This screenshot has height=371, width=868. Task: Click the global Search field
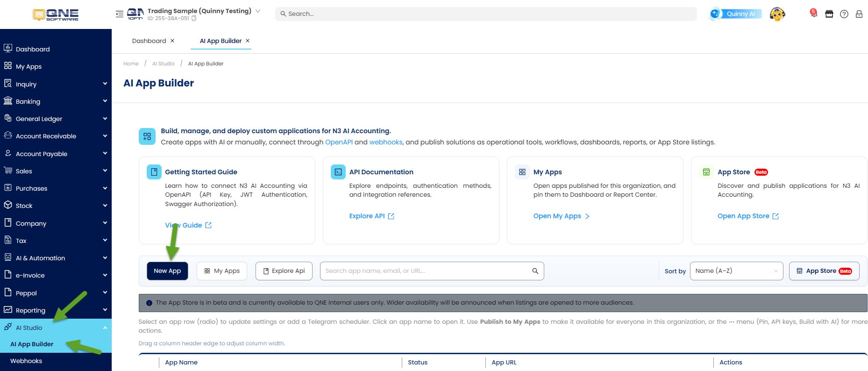point(486,14)
